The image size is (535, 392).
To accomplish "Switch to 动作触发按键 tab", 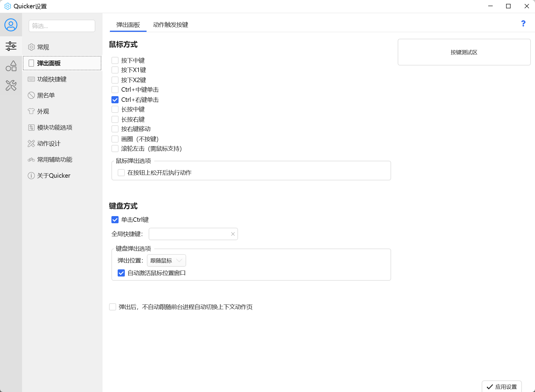I will [170, 25].
